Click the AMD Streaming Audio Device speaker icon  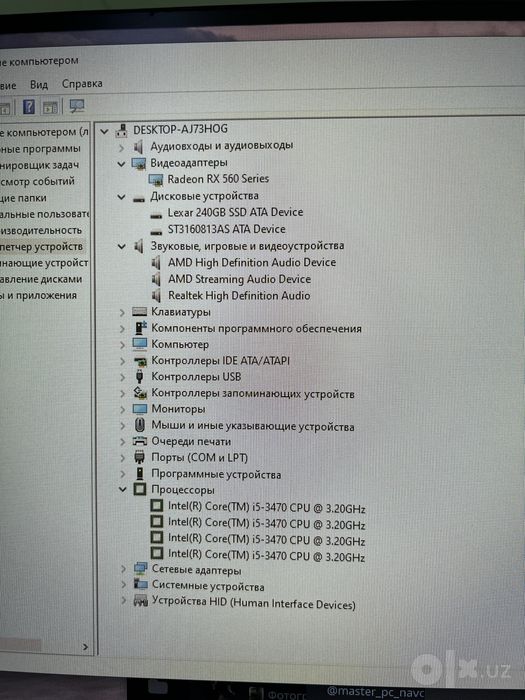pyautogui.click(x=156, y=280)
